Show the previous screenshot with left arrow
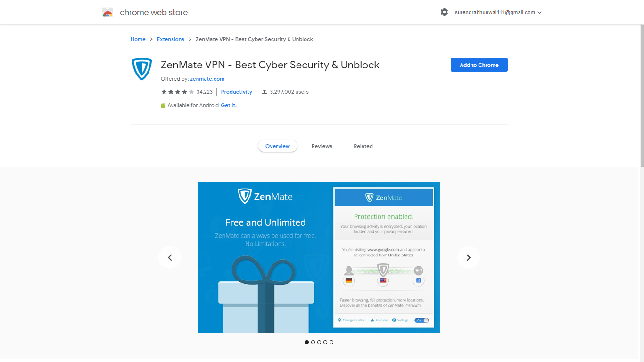 point(170,257)
